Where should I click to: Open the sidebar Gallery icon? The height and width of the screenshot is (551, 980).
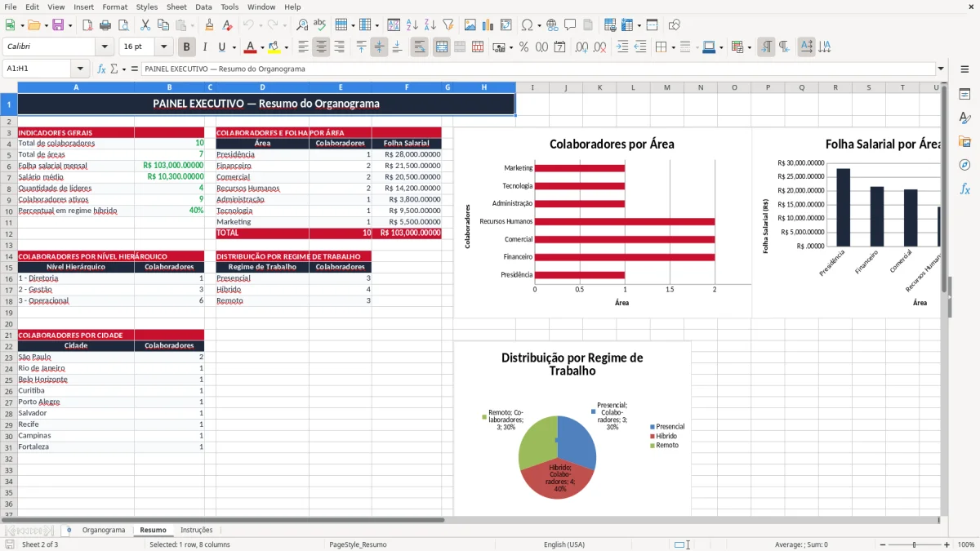coord(964,141)
